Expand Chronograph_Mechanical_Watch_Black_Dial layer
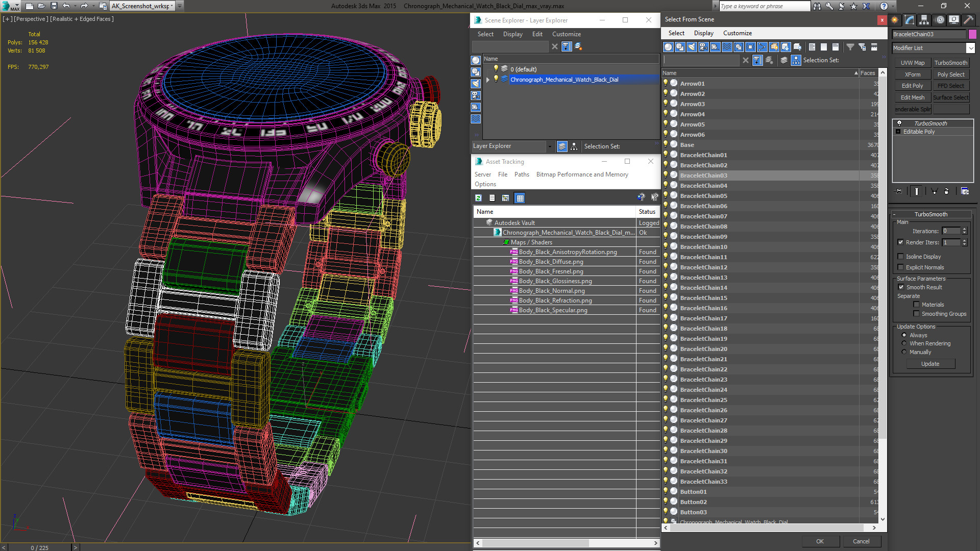The height and width of the screenshot is (551, 980). click(x=488, y=80)
